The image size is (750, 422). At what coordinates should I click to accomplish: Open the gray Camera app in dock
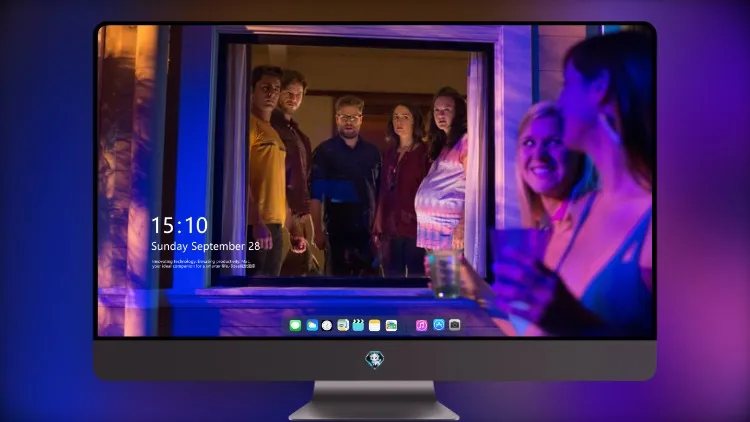point(454,325)
